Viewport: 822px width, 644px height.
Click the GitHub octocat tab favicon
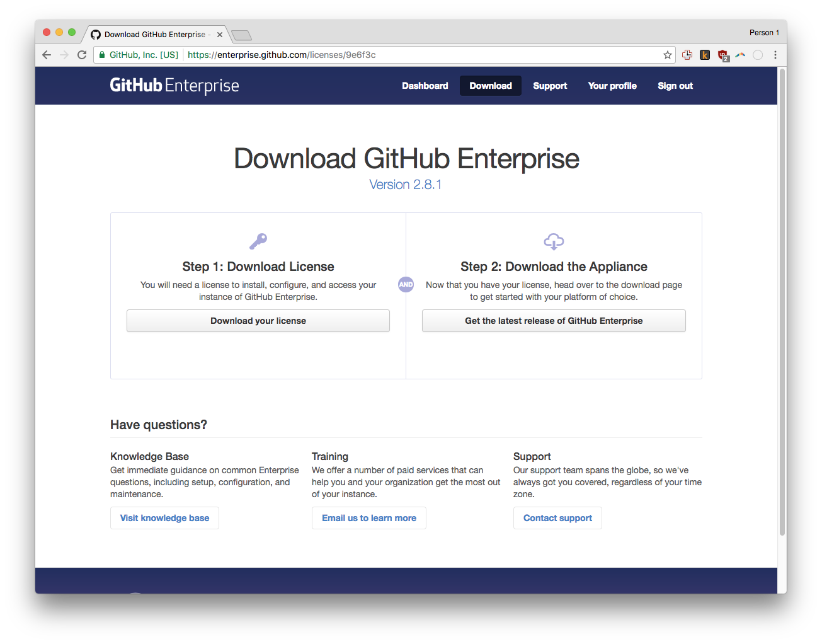96,35
